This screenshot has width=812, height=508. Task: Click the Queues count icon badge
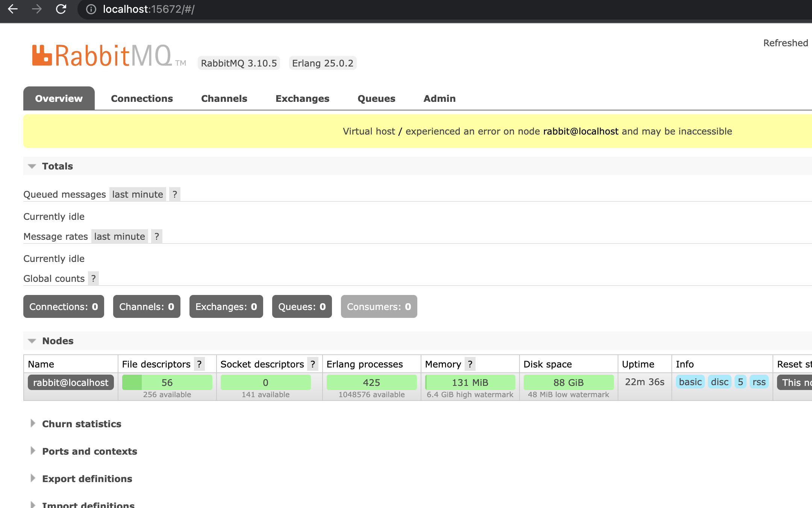(301, 307)
